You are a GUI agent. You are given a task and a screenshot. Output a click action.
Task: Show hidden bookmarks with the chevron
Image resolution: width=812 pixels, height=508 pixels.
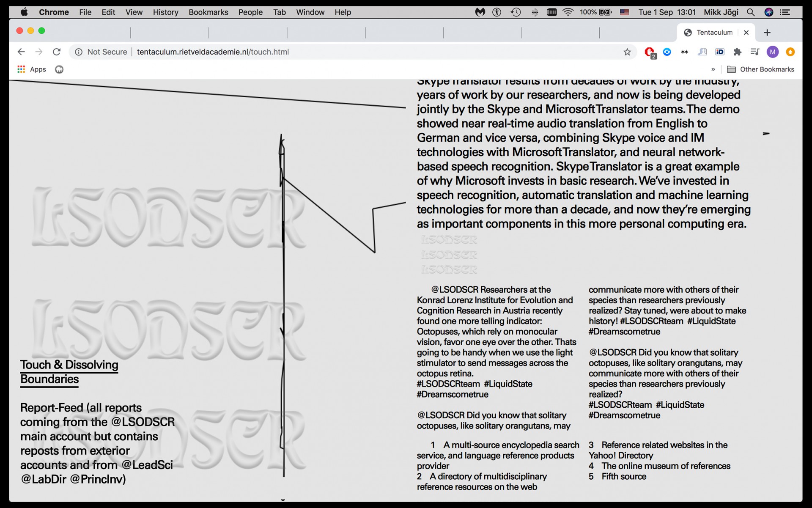coord(713,69)
